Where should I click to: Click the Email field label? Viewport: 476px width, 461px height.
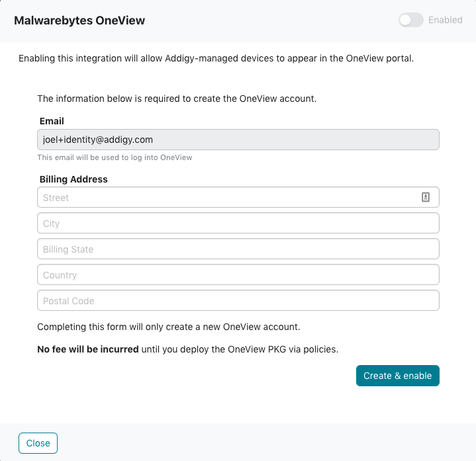pyautogui.click(x=52, y=121)
